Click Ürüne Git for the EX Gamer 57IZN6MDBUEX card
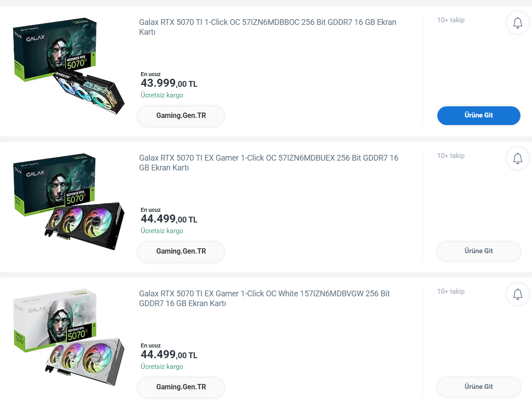The image size is (532, 404). coord(479,251)
